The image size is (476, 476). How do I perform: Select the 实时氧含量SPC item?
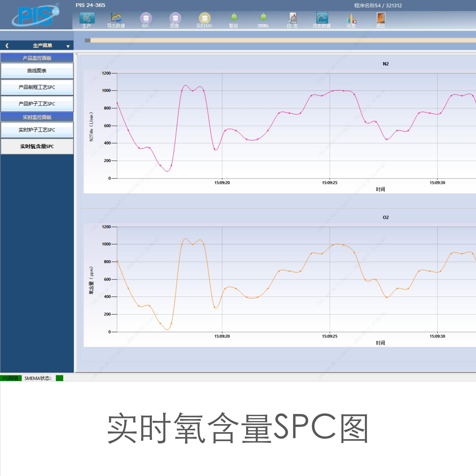coord(37,146)
